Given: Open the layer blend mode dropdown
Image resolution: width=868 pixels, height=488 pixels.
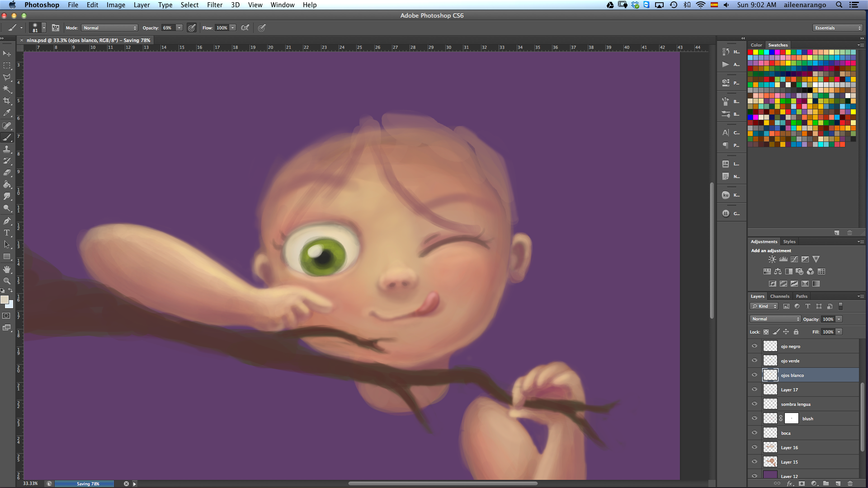Looking at the screenshot, I should pyautogui.click(x=775, y=319).
